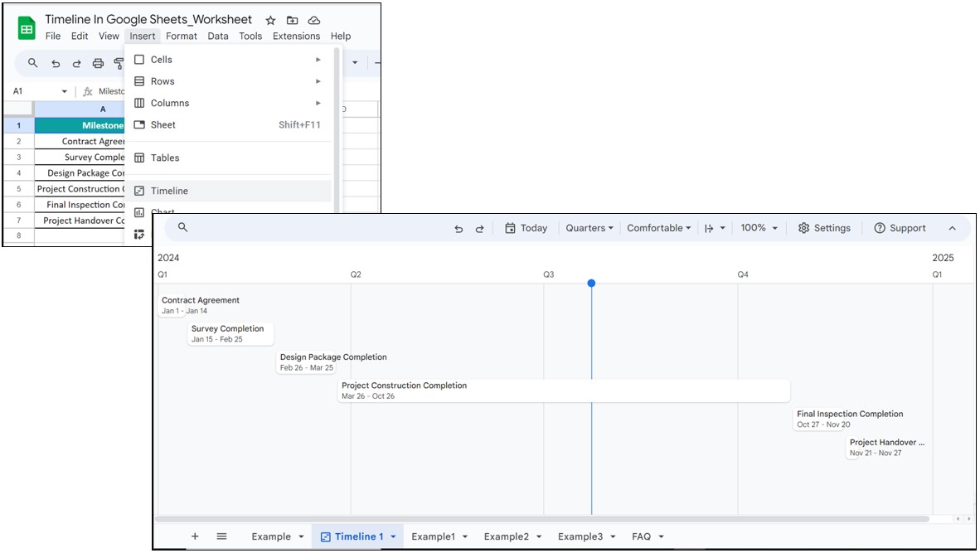Switch to the FAQ sheet tab
Image resolution: width=980 pixels, height=553 pixels.
click(x=641, y=536)
